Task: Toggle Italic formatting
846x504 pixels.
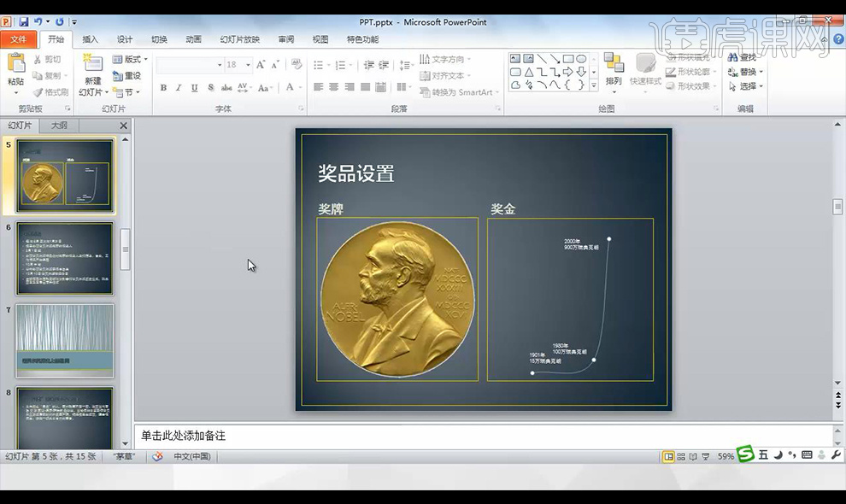Action: pos(179,87)
